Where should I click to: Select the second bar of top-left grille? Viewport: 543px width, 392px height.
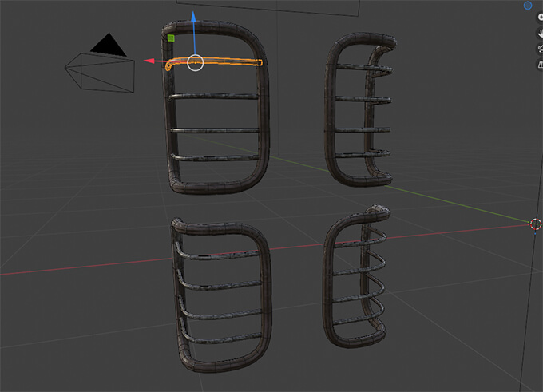216,98
